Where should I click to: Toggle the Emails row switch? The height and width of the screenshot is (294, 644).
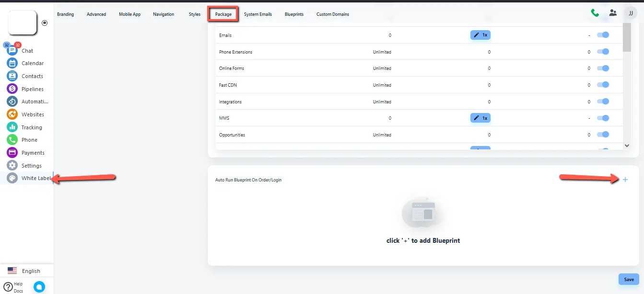coord(603,35)
